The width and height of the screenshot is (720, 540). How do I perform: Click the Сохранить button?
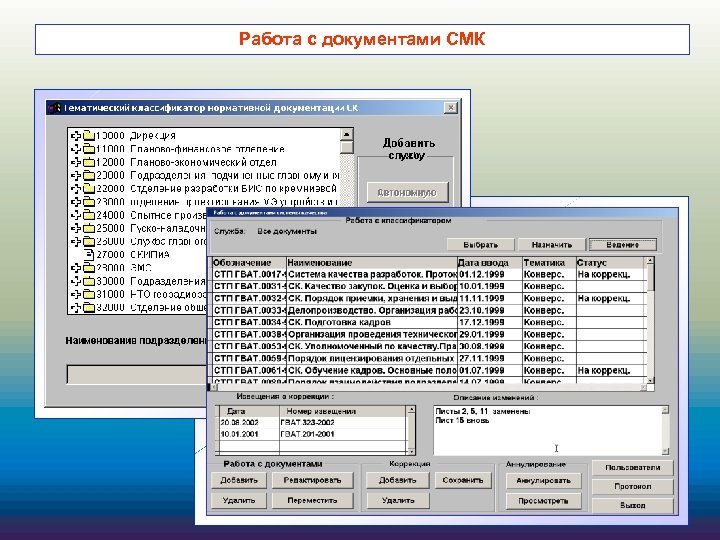click(x=463, y=480)
